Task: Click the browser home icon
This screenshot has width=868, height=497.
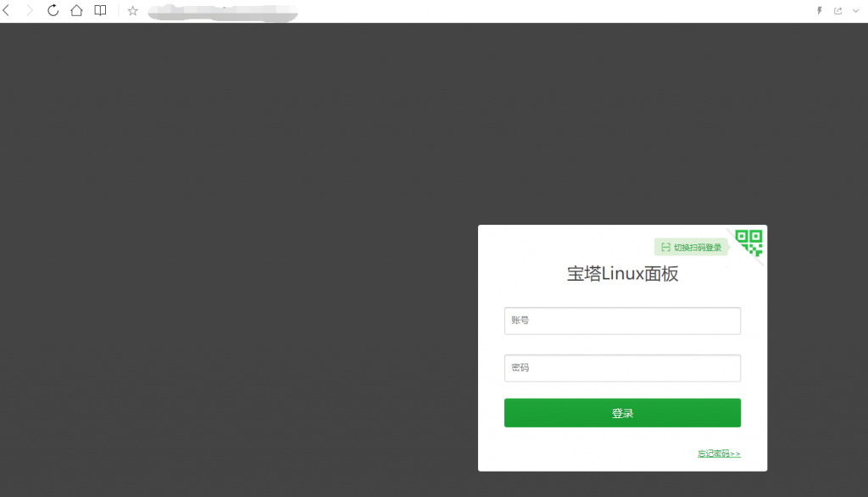Action: point(75,11)
